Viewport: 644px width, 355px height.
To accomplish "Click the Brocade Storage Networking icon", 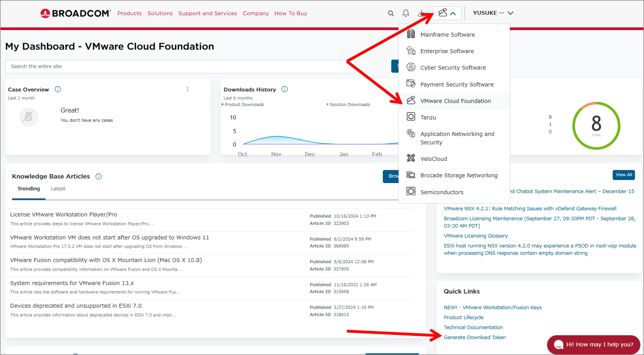I will coord(411,175).
